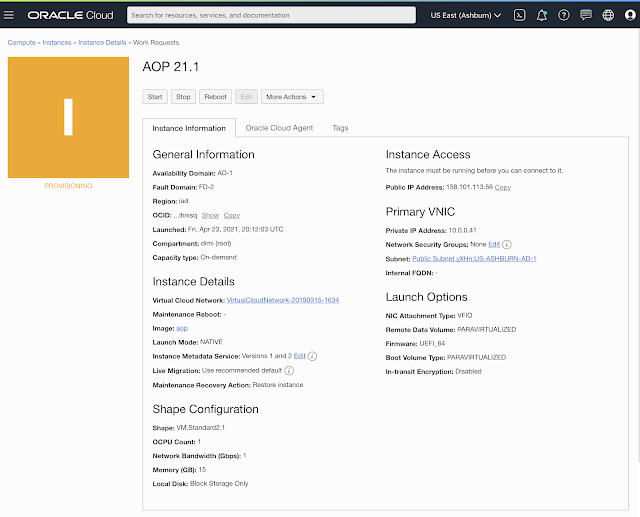Click the greyed-out Edit button
The height and width of the screenshot is (517, 640).
(x=246, y=97)
